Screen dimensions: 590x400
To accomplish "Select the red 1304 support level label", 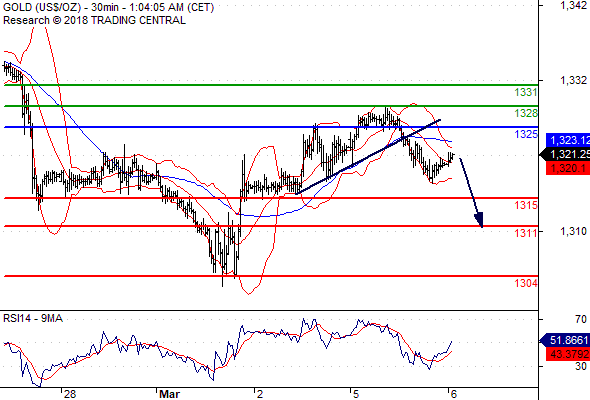I will pyautogui.click(x=526, y=283).
